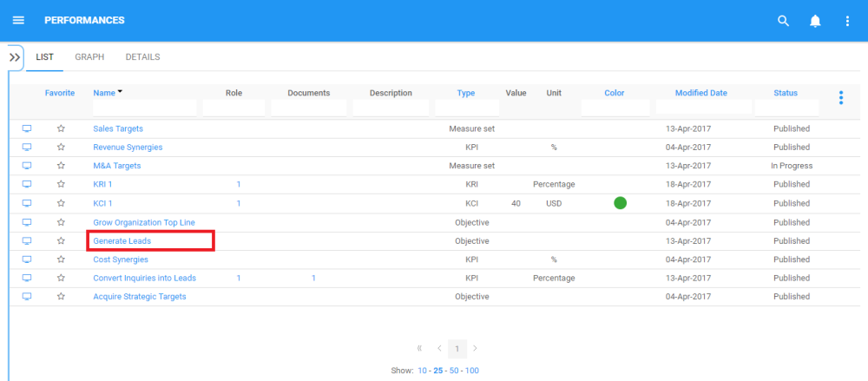
Task: Click the Modified Date filter input field
Action: (704, 108)
